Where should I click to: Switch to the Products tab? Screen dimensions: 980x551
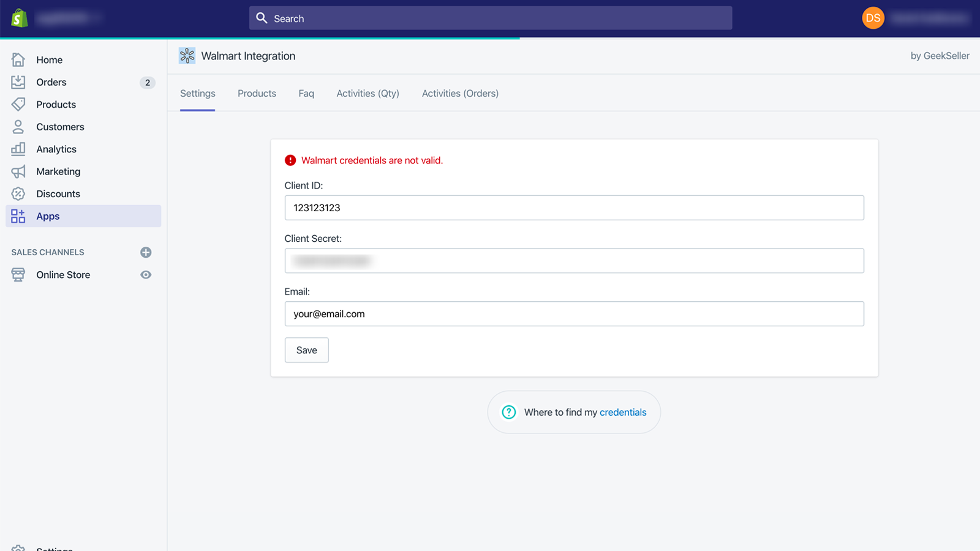coord(257,94)
